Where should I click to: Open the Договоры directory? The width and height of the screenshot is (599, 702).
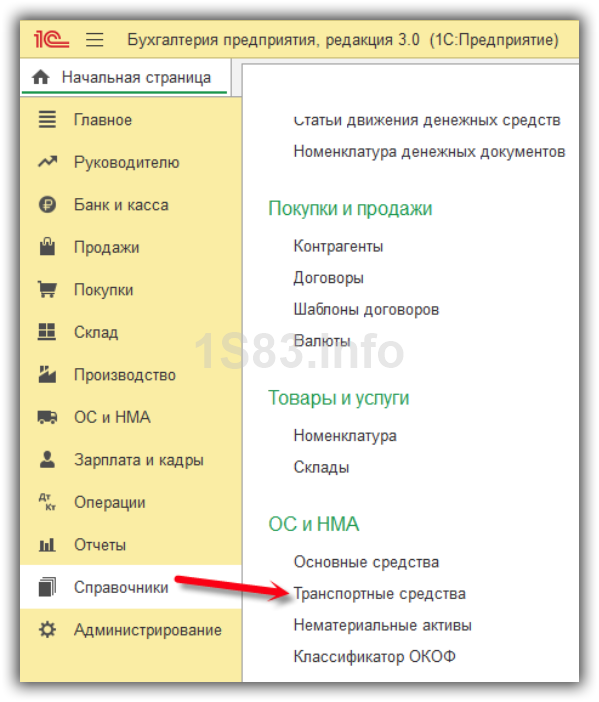328,278
